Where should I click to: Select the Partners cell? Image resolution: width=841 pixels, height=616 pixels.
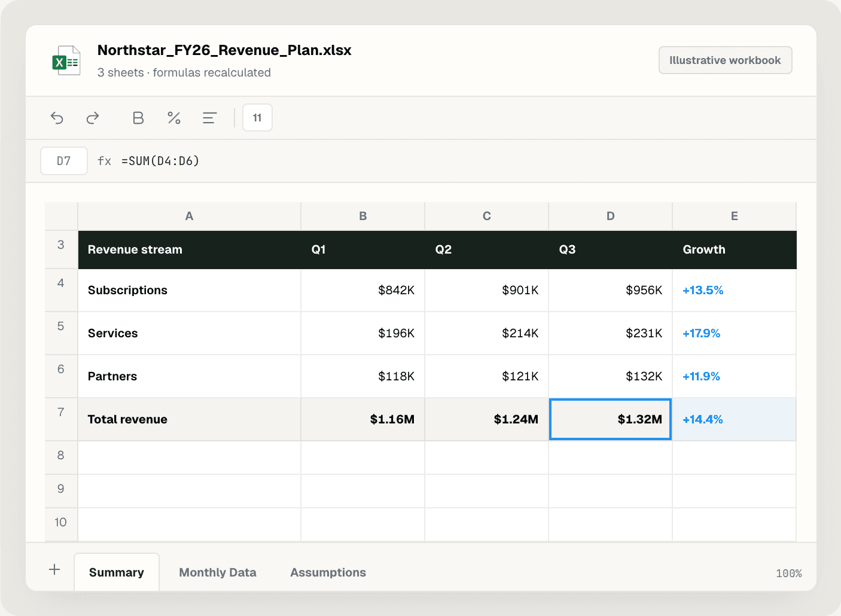click(190, 376)
